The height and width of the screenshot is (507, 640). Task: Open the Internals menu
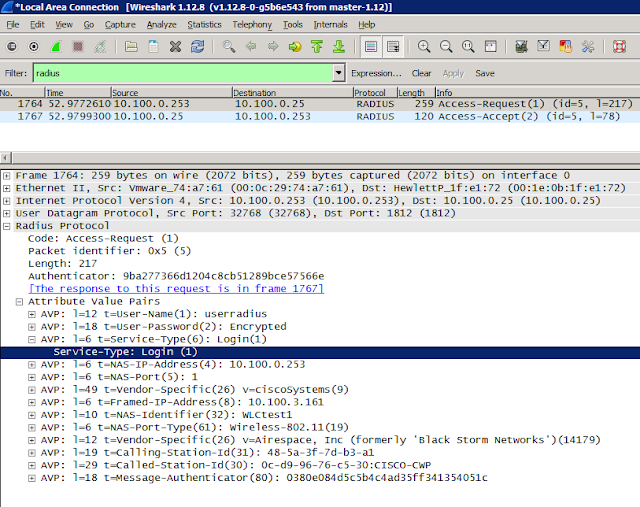pyautogui.click(x=330, y=25)
